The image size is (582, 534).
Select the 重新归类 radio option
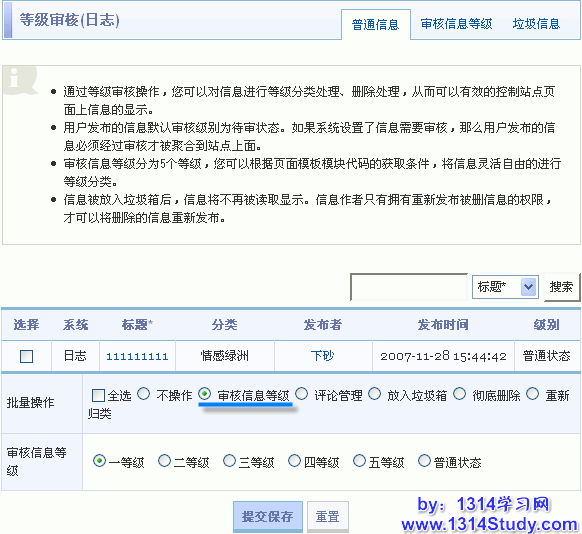tap(533, 394)
